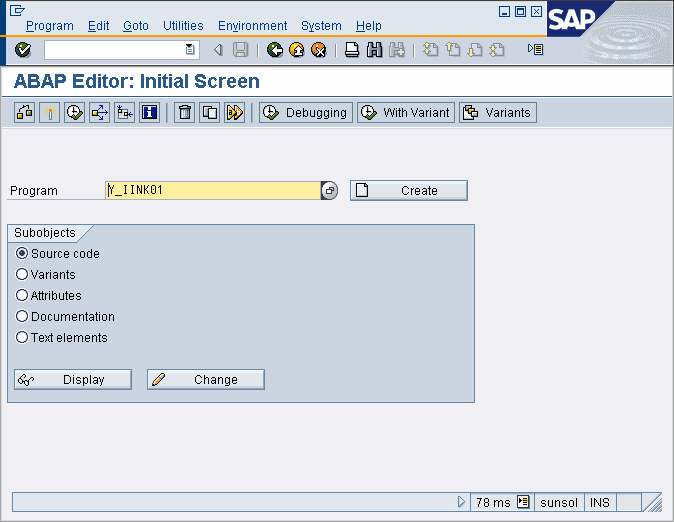The height and width of the screenshot is (522, 674).
Task: Click the First Page icon
Action: [x=430, y=50]
